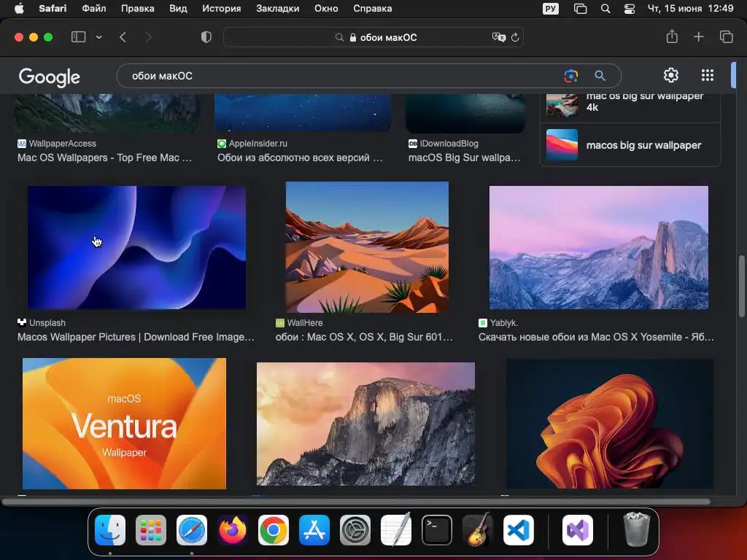This screenshot has width=747, height=560.
Task: Open Safari compass icon in the Dock
Action: [192, 530]
